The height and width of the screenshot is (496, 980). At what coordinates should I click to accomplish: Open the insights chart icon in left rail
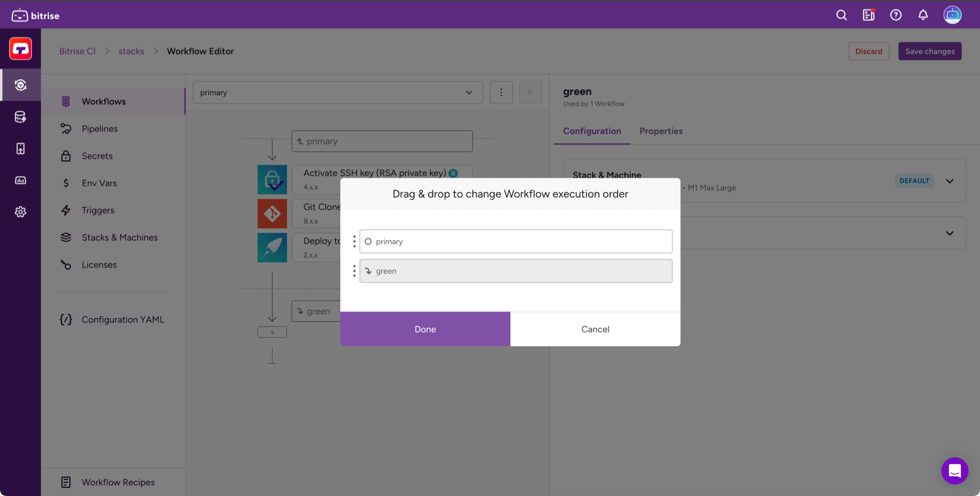click(20, 180)
